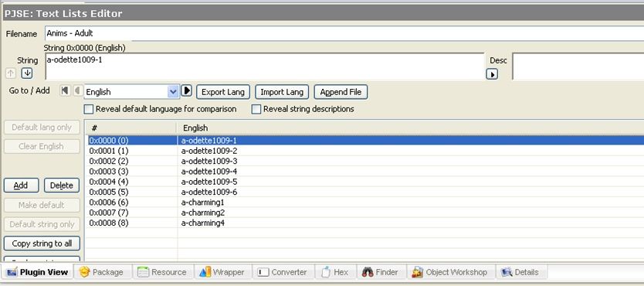Select row a-charming4
Image resolution: width=644 pixels, height=286 pixels.
coord(365,223)
